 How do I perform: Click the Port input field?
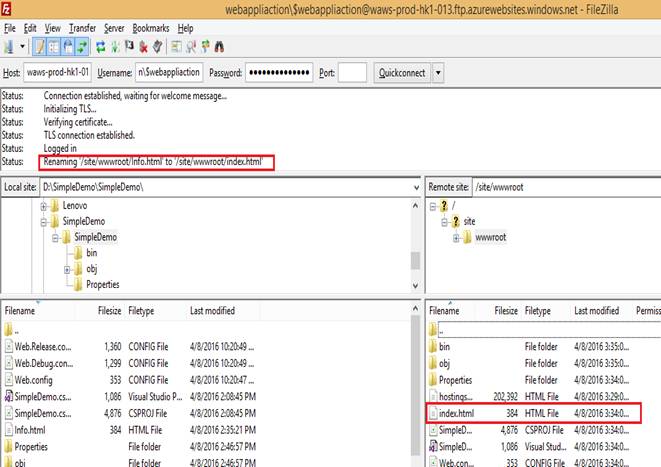[352, 72]
